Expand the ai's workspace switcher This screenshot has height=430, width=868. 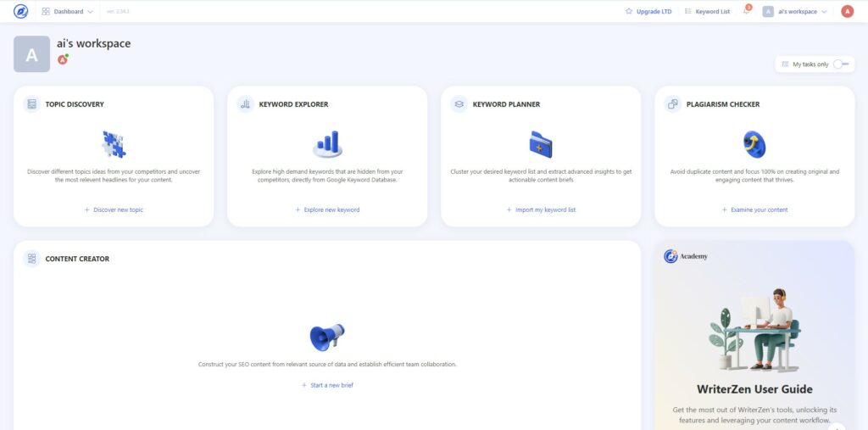[794, 11]
